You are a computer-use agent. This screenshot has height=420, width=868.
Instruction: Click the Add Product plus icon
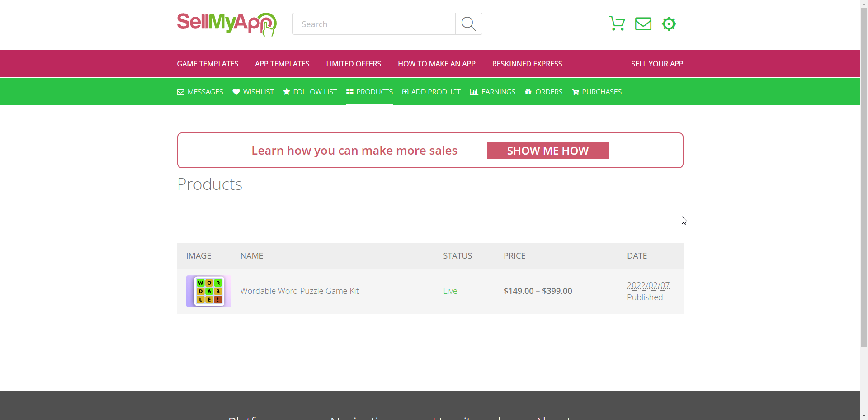click(x=406, y=92)
